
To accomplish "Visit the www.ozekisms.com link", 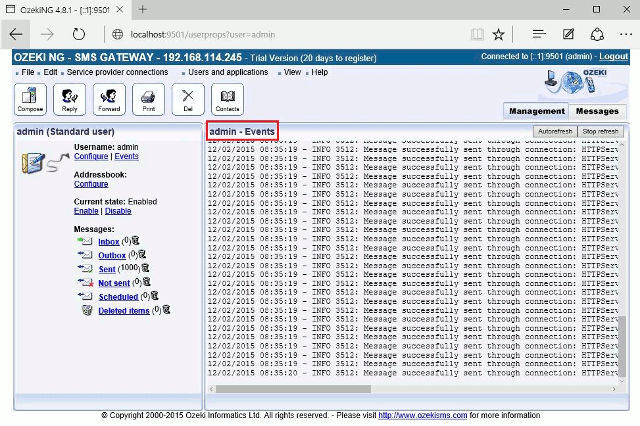I will [x=422, y=415].
